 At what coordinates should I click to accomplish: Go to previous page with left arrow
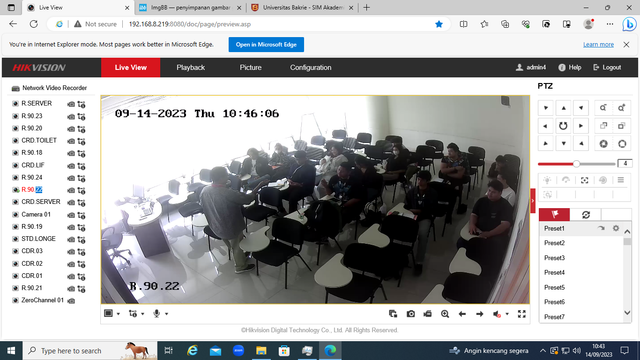coord(462,314)
